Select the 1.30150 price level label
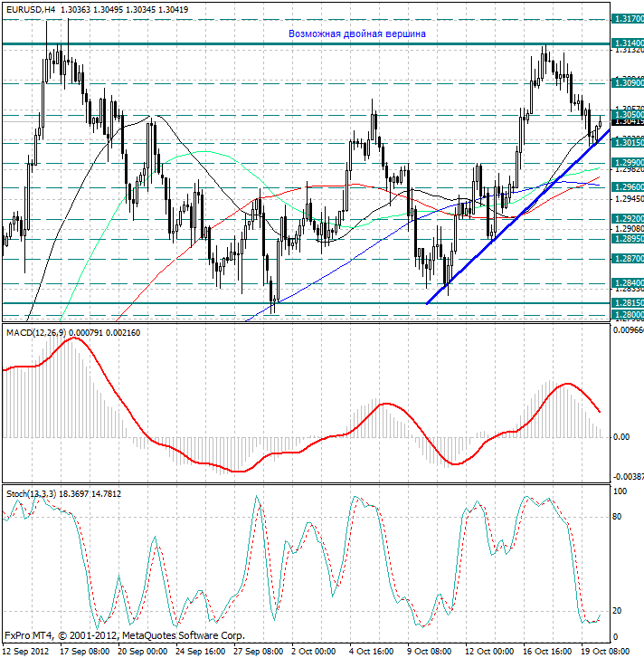Image resolution: width=644 pixels, height=658 pixels. coord(628,143)
